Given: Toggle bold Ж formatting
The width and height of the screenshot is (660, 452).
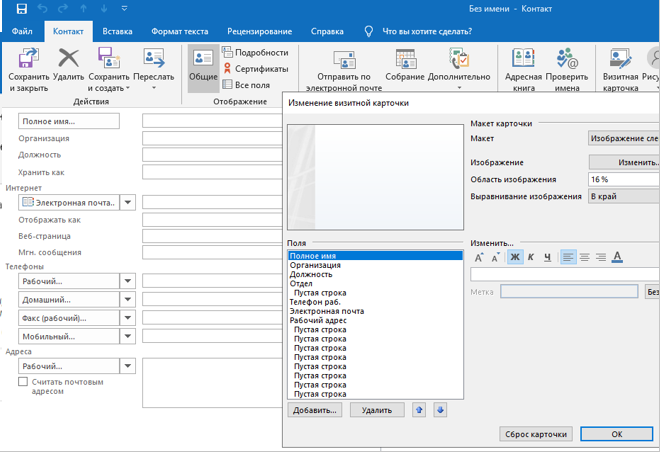Looking at the screenshot, I should (515, 257).
